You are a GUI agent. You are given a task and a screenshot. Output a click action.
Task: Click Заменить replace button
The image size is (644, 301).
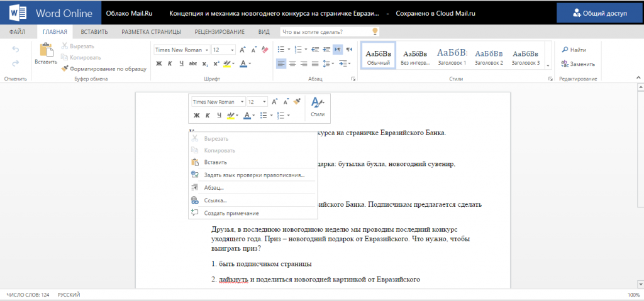(x=578, y=64)
